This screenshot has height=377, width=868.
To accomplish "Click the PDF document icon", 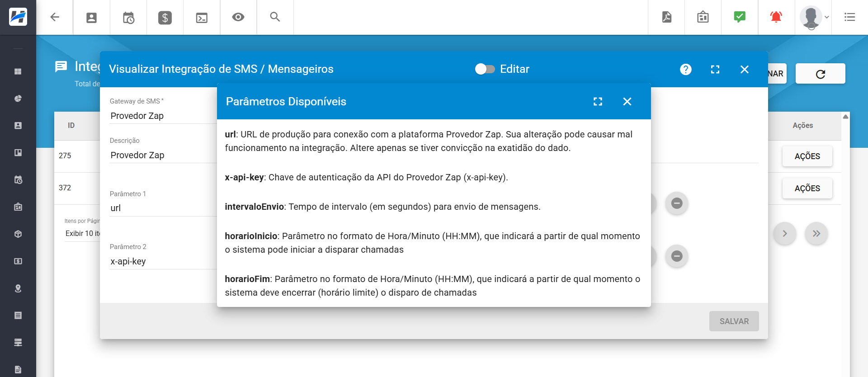I will (666, 17).
